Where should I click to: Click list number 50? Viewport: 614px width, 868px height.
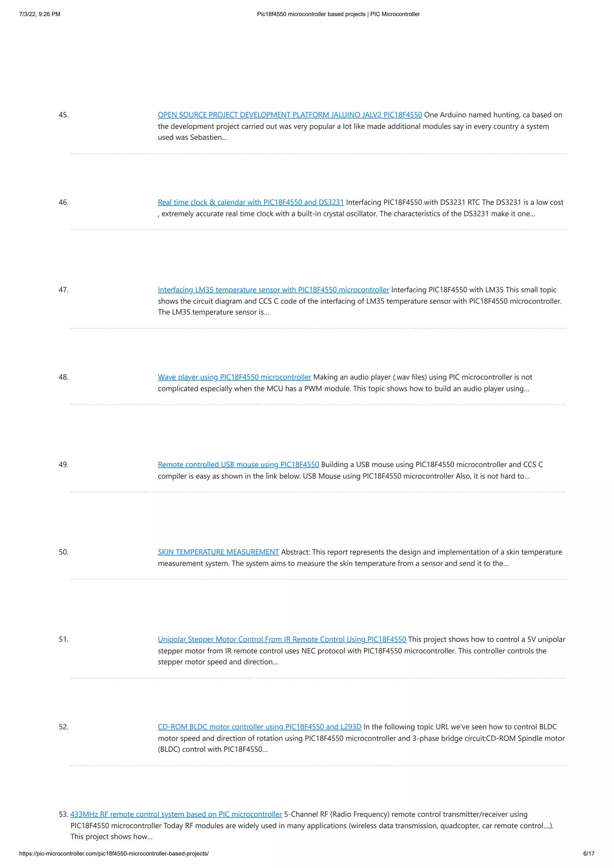tap(64, 552)
